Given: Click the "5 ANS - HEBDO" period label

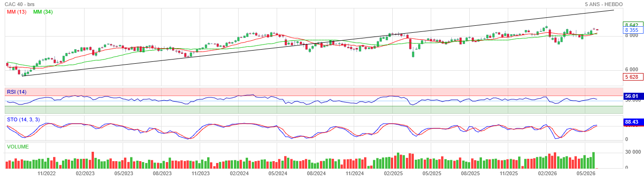Looking at the screenshot, I should (604, 4).
